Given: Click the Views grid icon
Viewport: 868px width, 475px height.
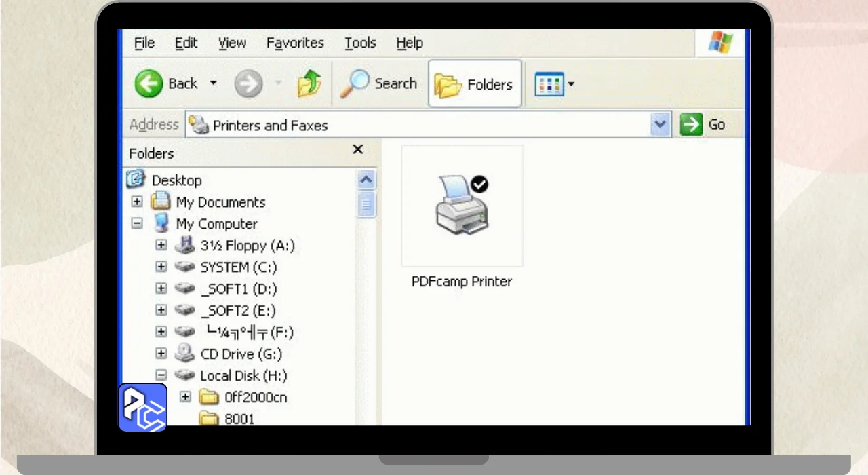Looking at the screenshot, I should 549,84.
